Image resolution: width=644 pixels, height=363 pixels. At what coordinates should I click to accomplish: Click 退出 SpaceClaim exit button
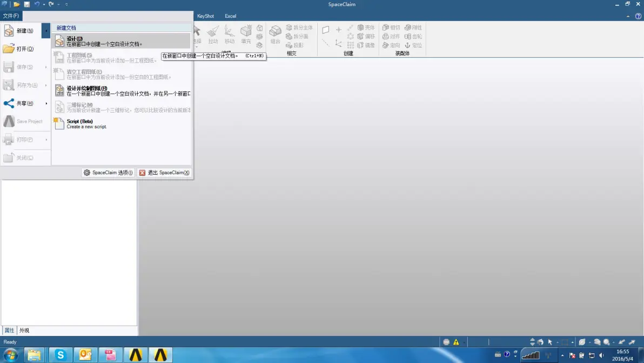coord(164,173)
